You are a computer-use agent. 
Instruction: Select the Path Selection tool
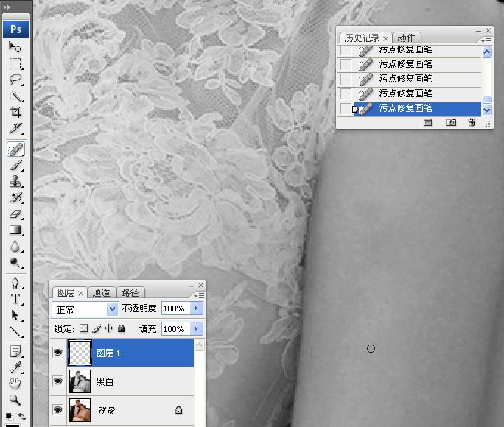coord(15,315)
